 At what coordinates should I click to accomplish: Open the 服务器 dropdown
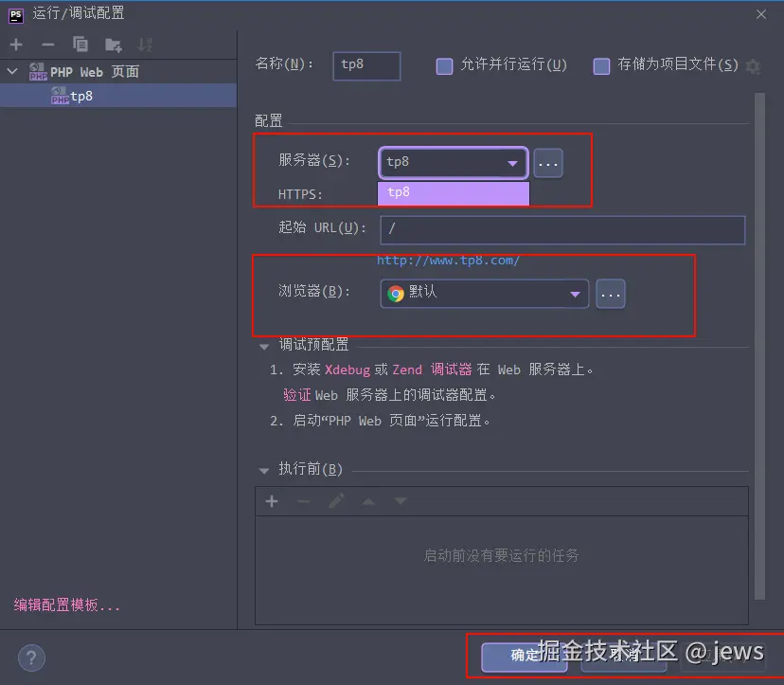pyautogui.click(x=453, y=163)
